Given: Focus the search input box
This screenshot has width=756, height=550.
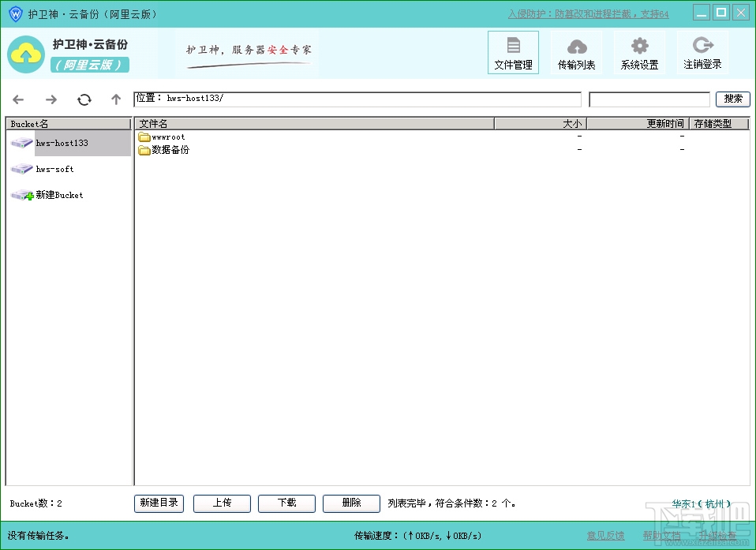Looking at the screenshot, I should 649,99.
